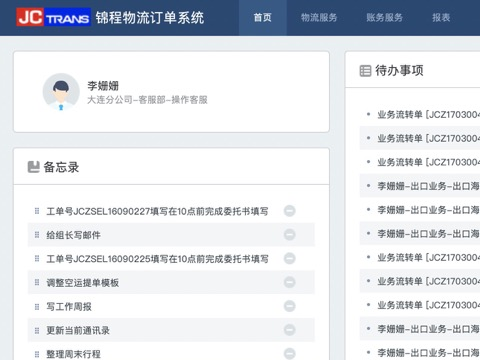Click the 待办事项 heading
The height and width of the screenshot is (360, 480).
click(399, 71)
